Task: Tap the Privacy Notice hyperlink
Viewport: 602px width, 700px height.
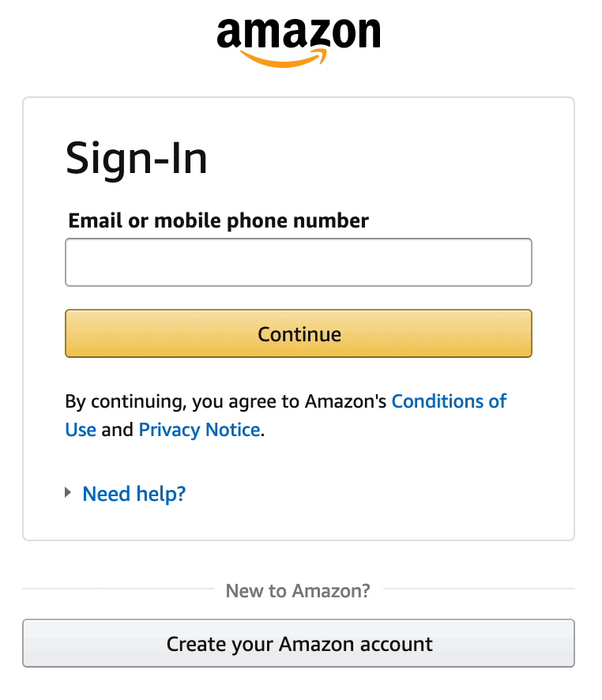Action: [x=199, y=430]
